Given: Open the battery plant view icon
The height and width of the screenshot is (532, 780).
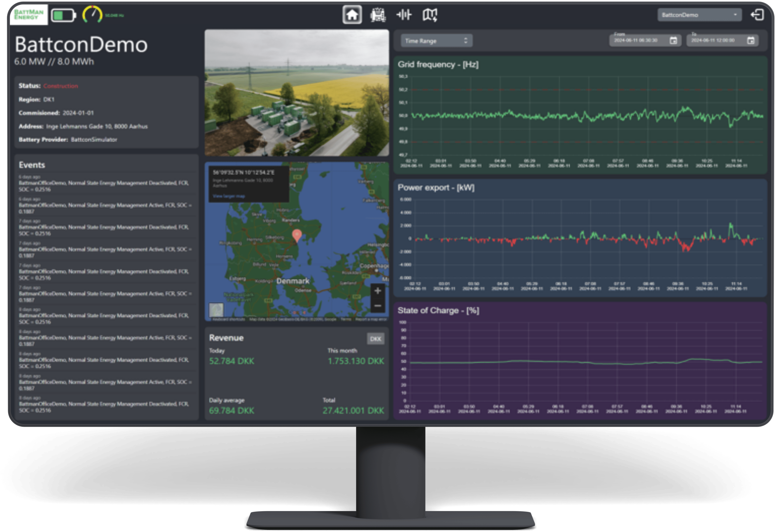Looking at the screenshot, I should pos(378,15).
